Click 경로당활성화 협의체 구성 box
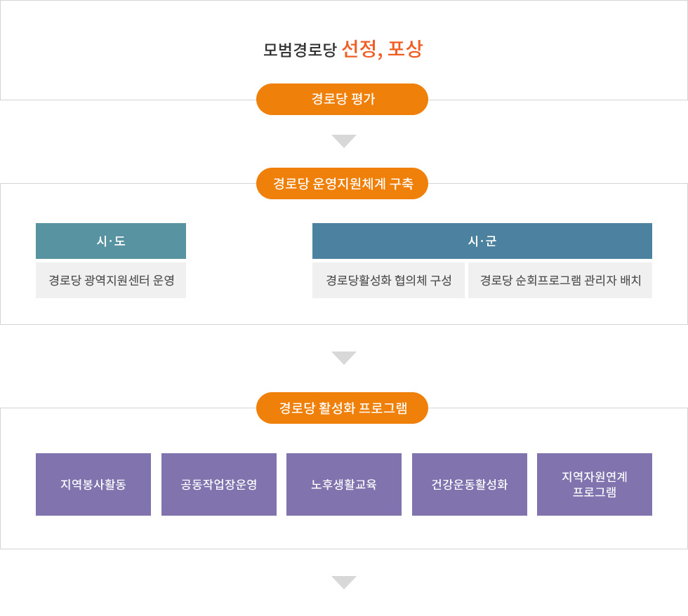 pyautogui.click(x=388, y=280)
